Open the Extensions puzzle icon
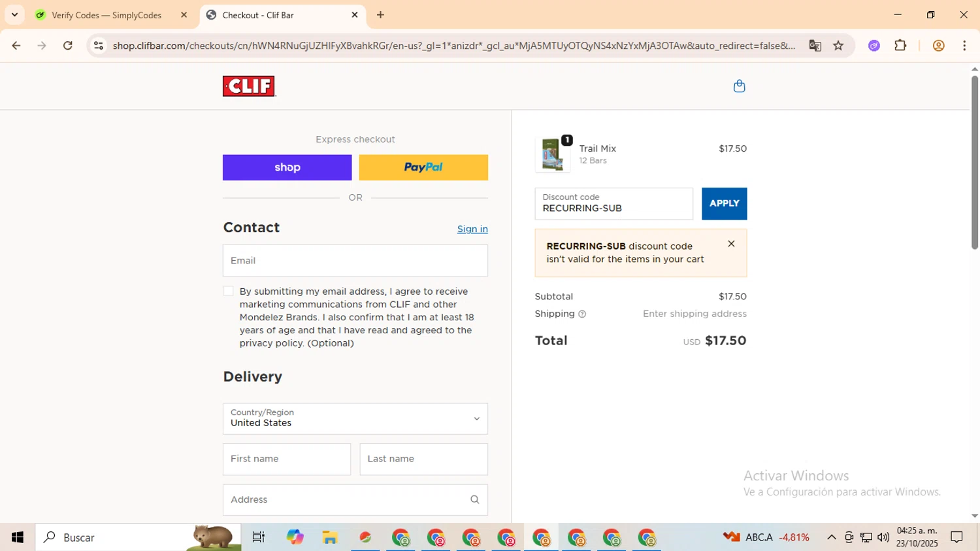 [900, 46]
